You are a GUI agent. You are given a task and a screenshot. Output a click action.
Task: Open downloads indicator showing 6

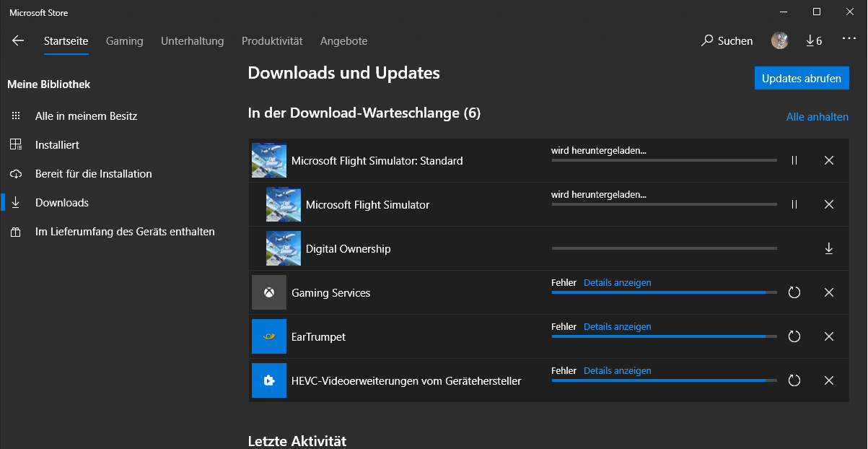814,41
